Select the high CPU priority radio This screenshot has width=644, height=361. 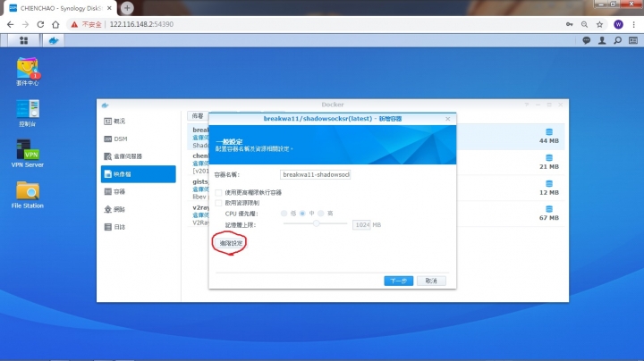click(321, 214)
